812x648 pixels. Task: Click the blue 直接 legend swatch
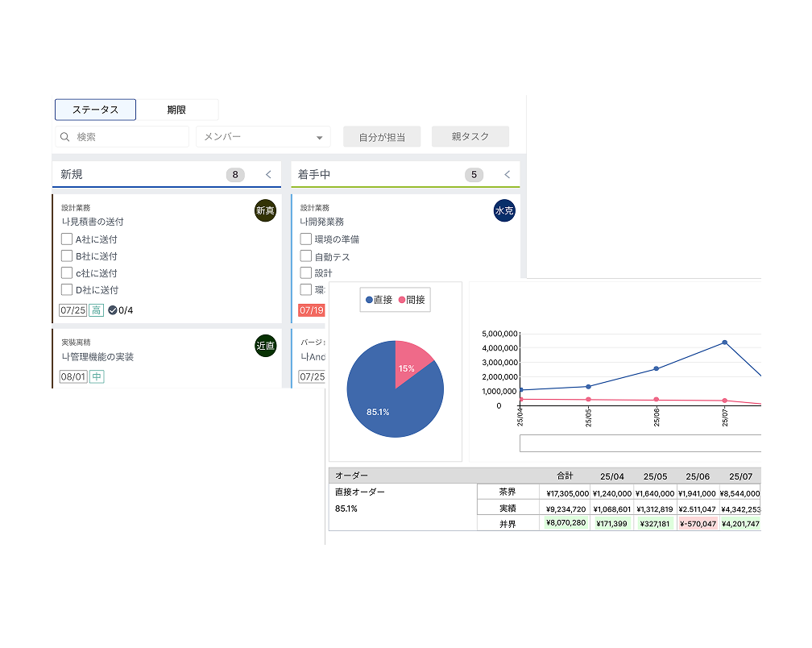369,300
